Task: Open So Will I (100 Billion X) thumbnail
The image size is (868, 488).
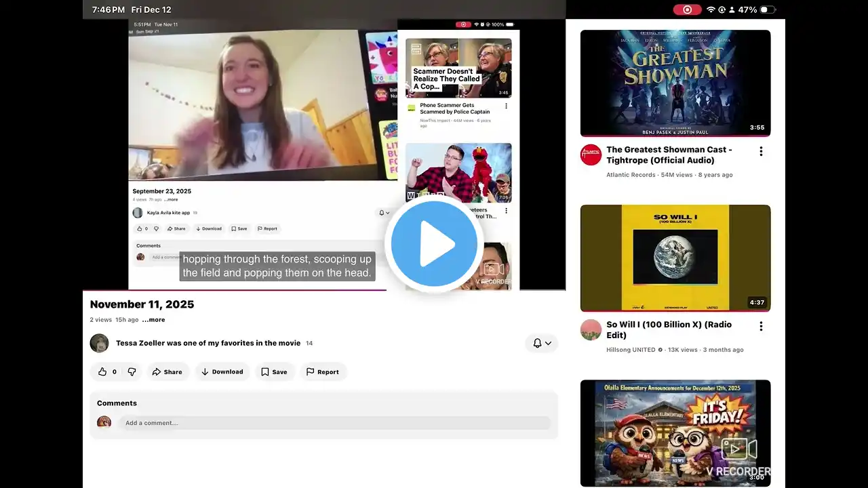Action: pos(675,258)
